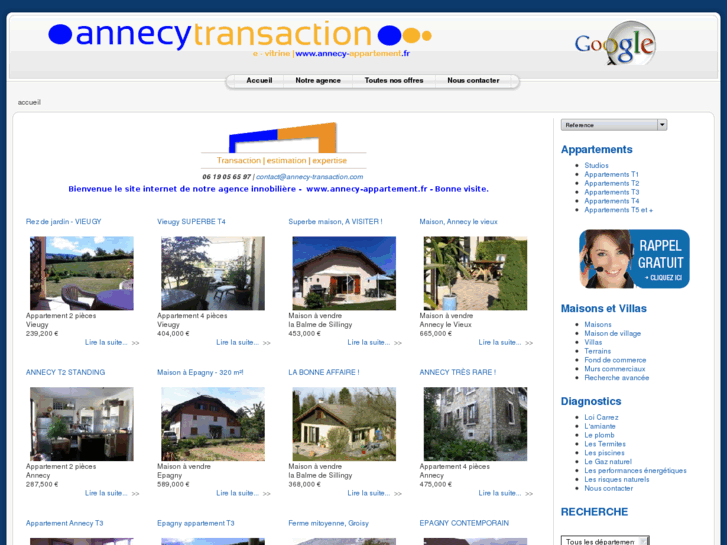Screen dimensions: 727x545
Task: Open ANNECY TRÈS RARE listing title
Action: pos(458,372)
